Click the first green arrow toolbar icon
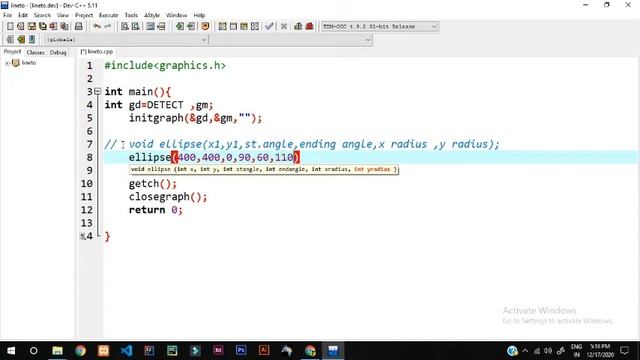Viewport: 640px width, 360px height. point(180,27)
